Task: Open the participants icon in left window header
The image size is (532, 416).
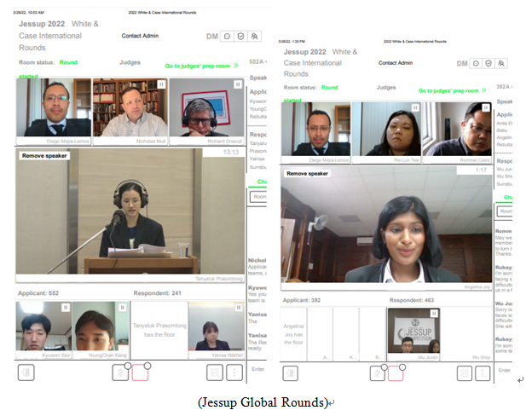Action: (x=254, y=37)
